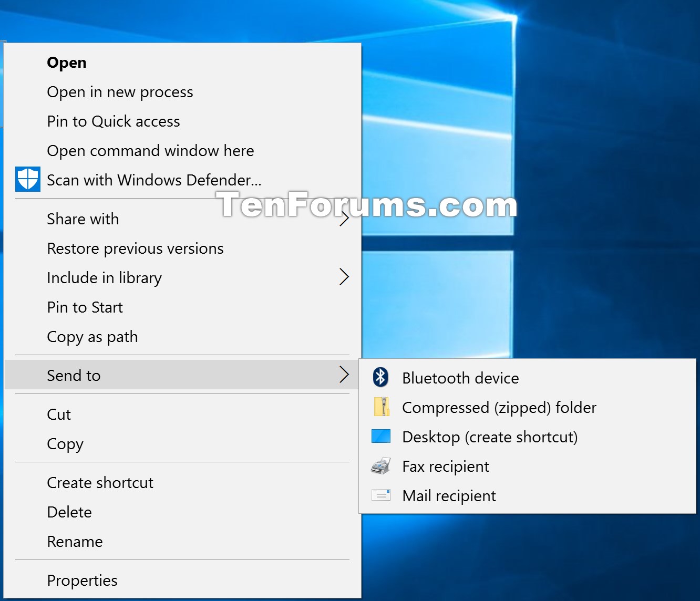The height and width of the screenshot is (601, 700).
Task: Click the Desktop shortcut icon
Action: point(380,436)
